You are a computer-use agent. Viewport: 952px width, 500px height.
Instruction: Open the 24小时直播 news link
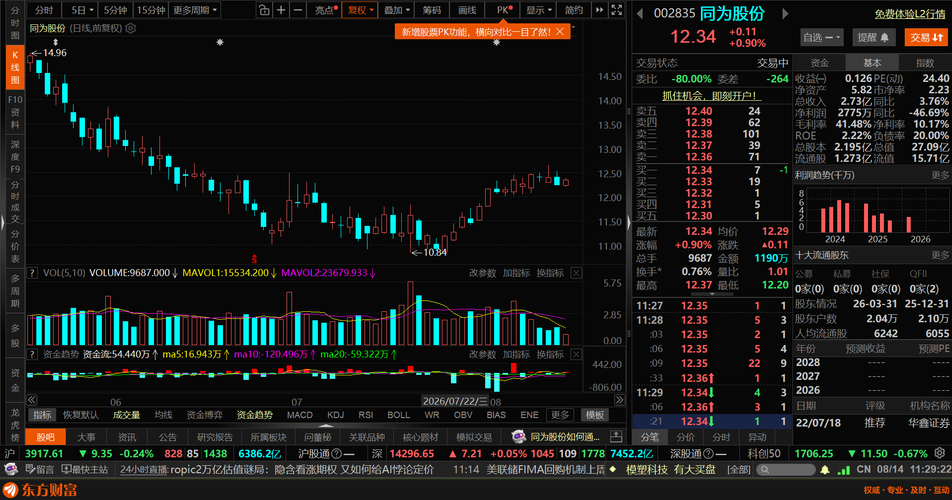[144, 470]
